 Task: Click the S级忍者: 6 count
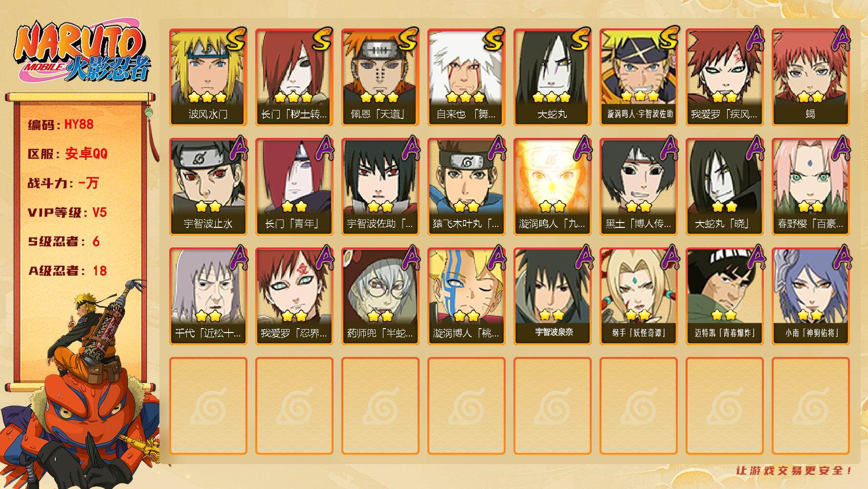click(x=64, y=242)
